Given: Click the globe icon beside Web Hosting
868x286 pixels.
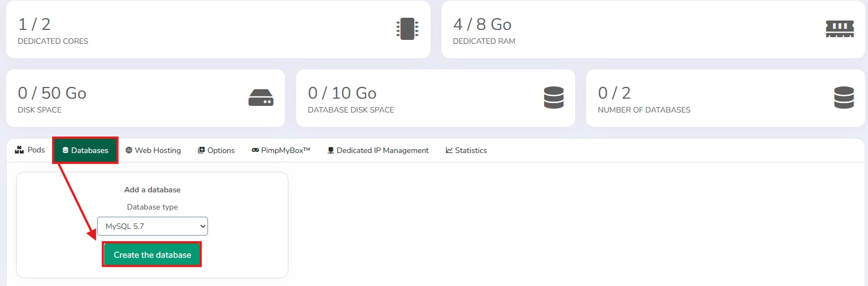Looking at the screenshot, I should (129, 150).
